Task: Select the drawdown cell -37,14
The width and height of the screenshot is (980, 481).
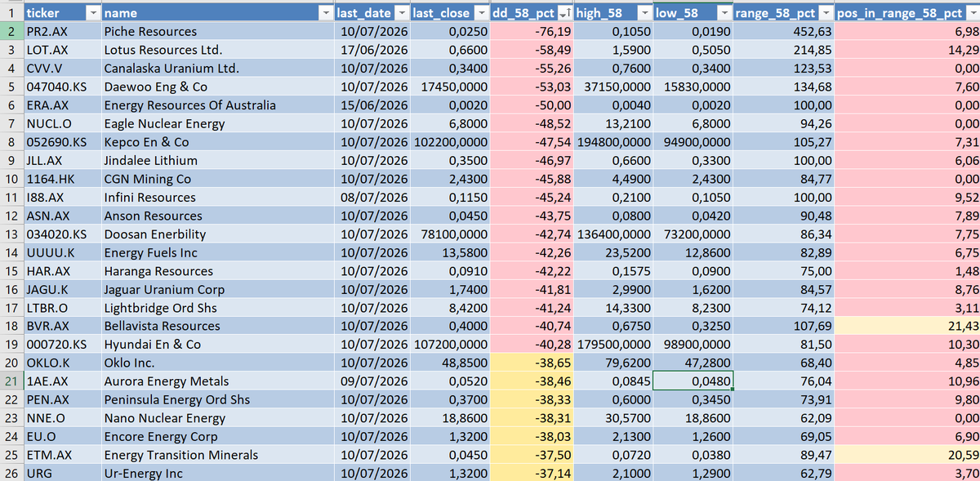Action: [532, 474]
